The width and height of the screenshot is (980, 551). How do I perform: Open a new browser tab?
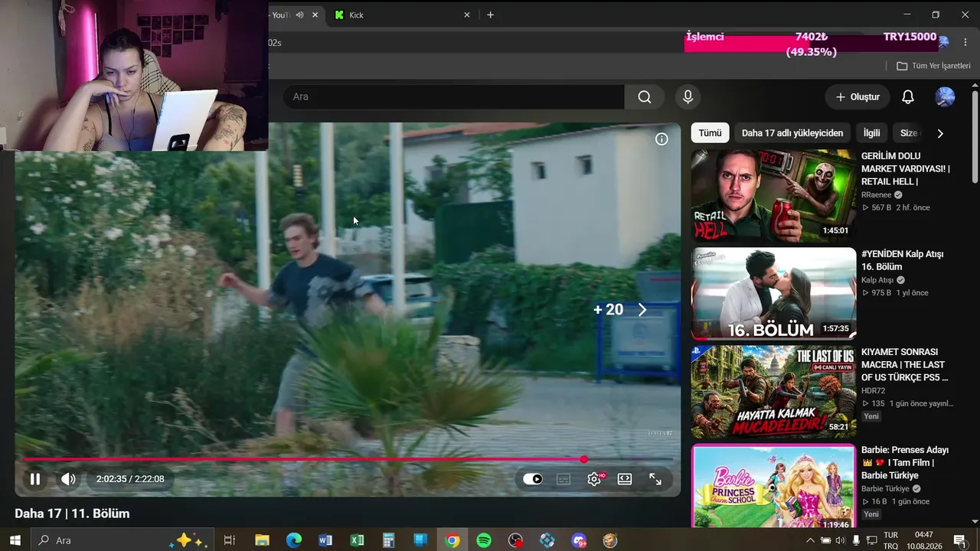click(490, 15)
